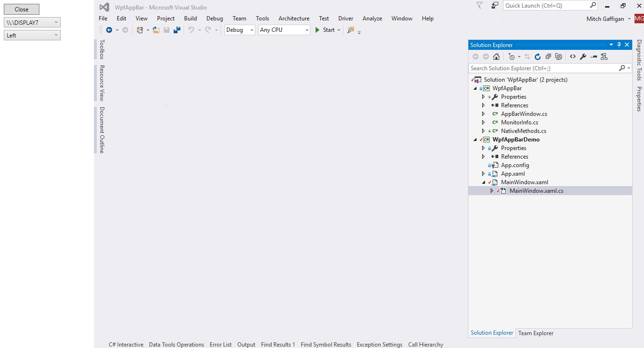Click the Close button top left
The height and width of the screenshot is (348, 644).
pyautogui.click(x=21, y=9)
